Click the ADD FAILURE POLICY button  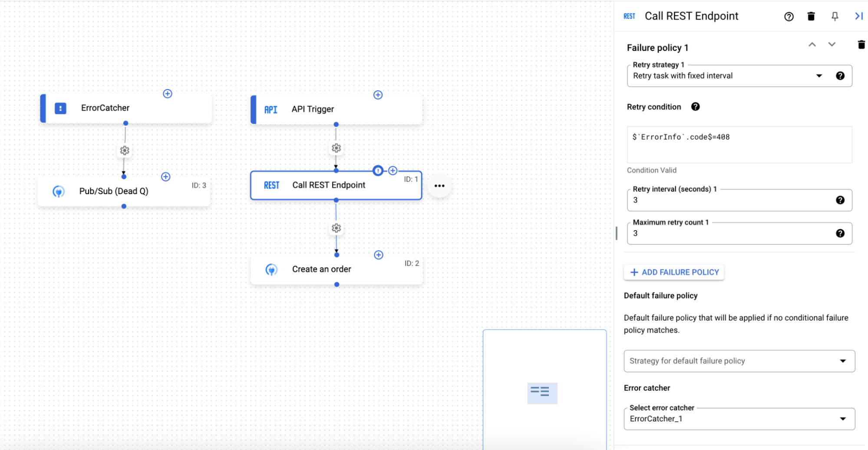point(673,272)
